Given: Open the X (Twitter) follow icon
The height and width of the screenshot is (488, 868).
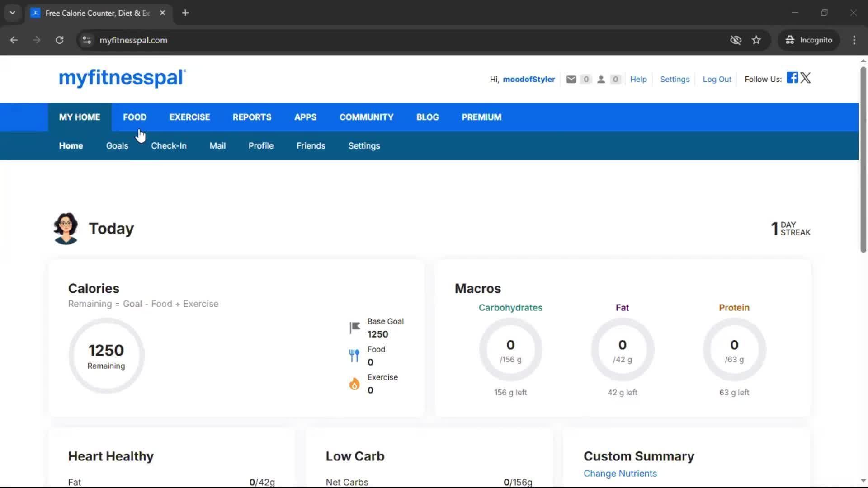Looking at the screenshot, I should point(806,78).
